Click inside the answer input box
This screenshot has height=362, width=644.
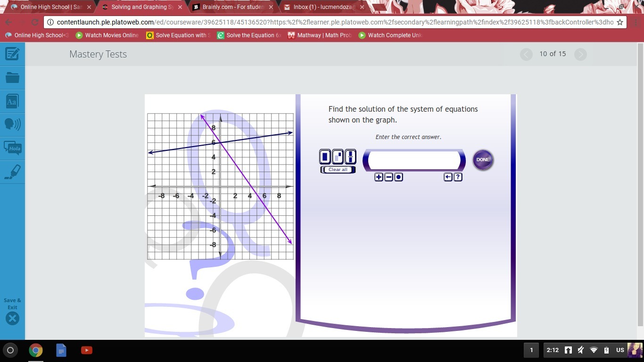(x=414, y=160)
